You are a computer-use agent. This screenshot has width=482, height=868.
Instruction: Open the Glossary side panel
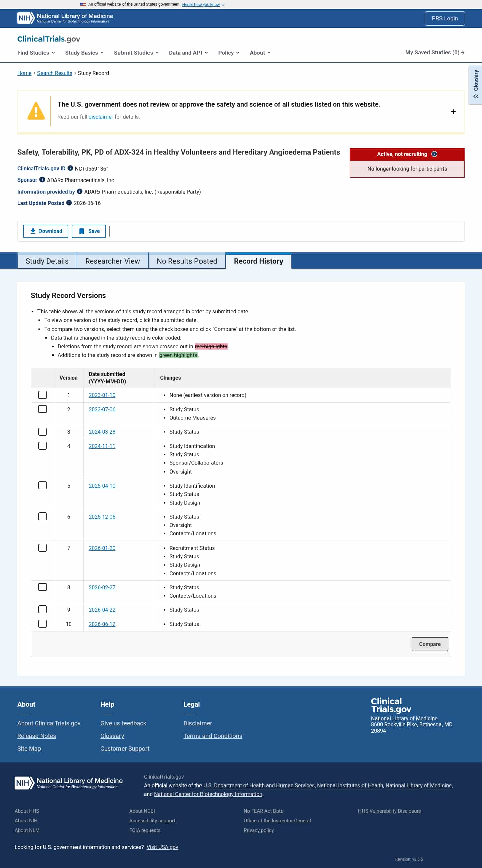pos(476,85)
